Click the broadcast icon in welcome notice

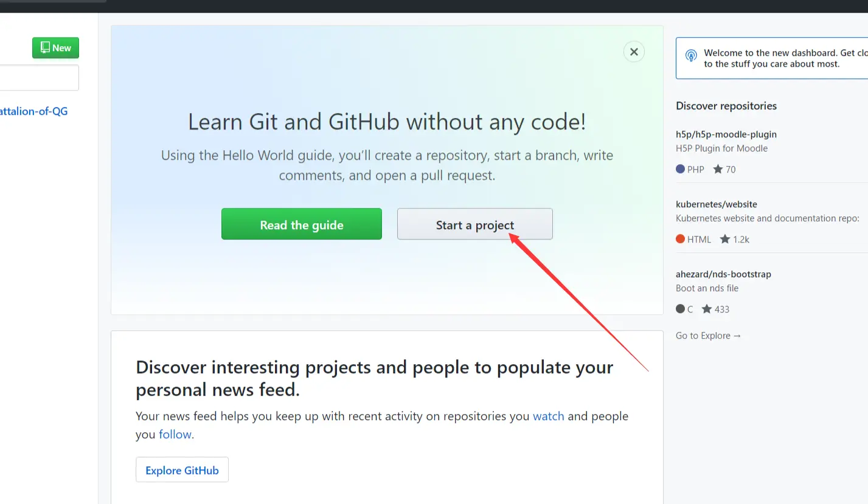click(x=691, y=56)
